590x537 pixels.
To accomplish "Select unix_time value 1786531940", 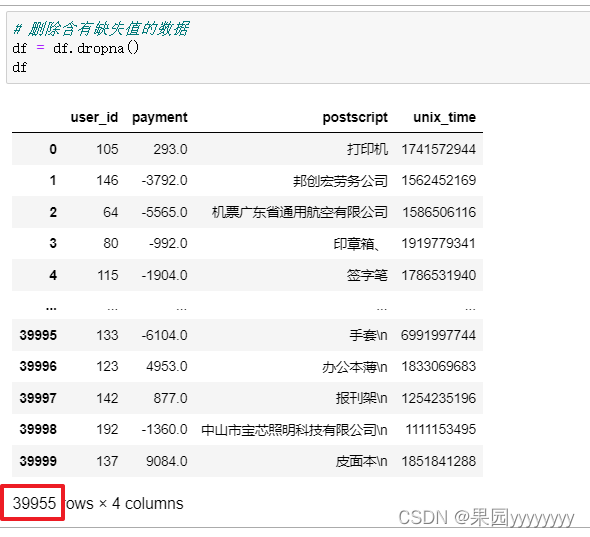I will click(438, 275).
